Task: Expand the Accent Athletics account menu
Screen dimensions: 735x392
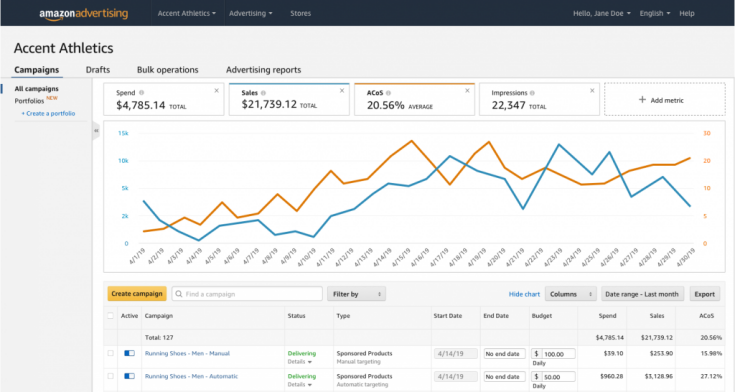Action: coord(187,13)
